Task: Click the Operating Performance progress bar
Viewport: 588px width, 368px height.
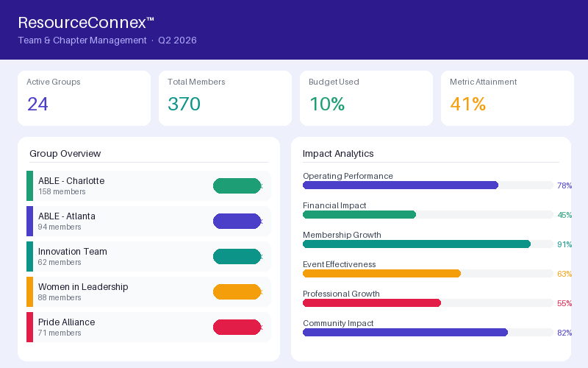Action: coord(428,185)
